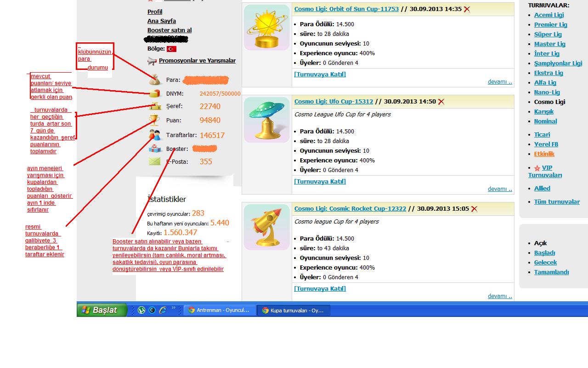Join the Ufo Cup via Turnuvaya Katıl
This screenshot has width=588, height=368.
pos(320,181)
